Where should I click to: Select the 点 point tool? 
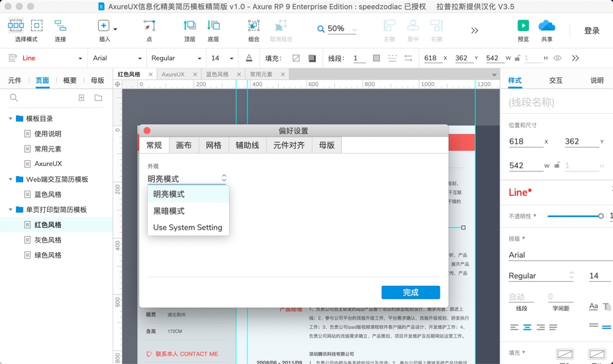(149, 26)
